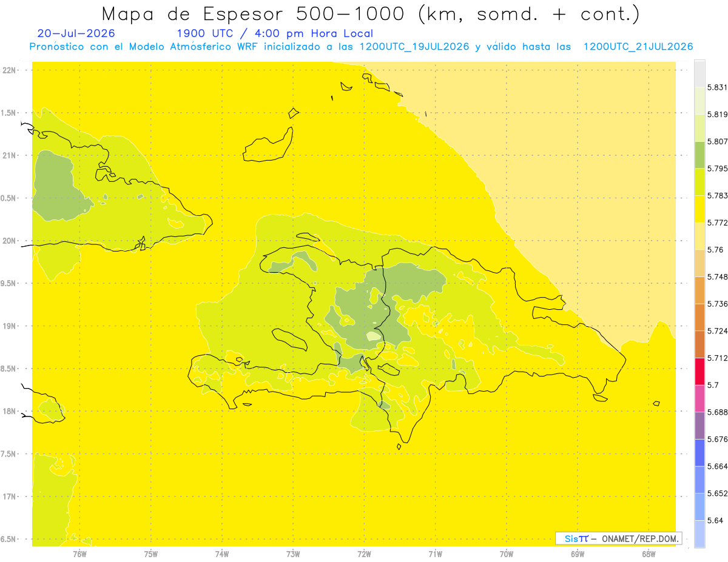
Task: Click the legend value '5.748'
Action: (x=717, y=276)
